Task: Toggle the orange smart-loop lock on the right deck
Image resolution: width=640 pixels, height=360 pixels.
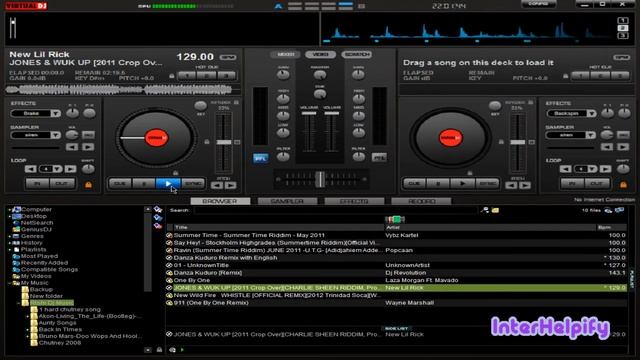Action: (623, 184)
